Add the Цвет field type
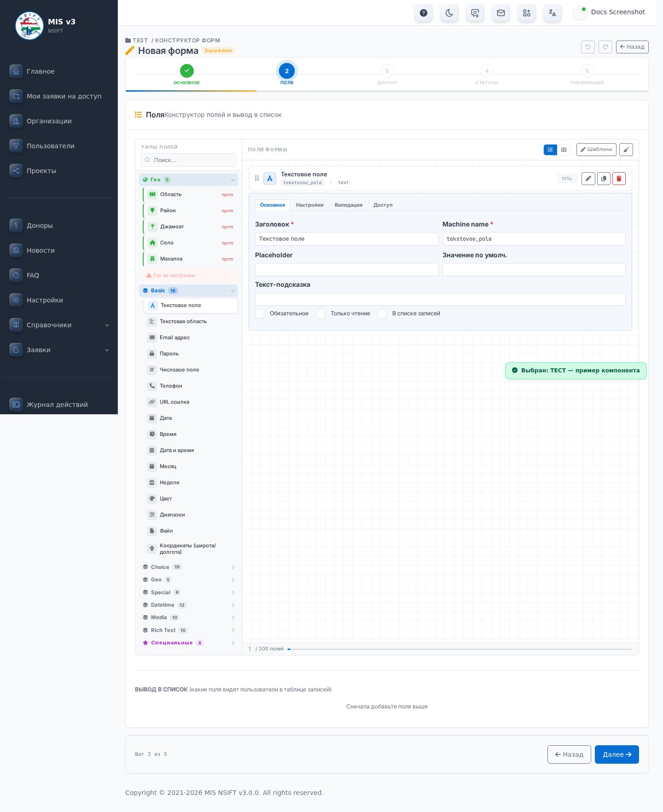Image resolution: width=663 pixels, height=812 pixels. [x=191, y=499]
